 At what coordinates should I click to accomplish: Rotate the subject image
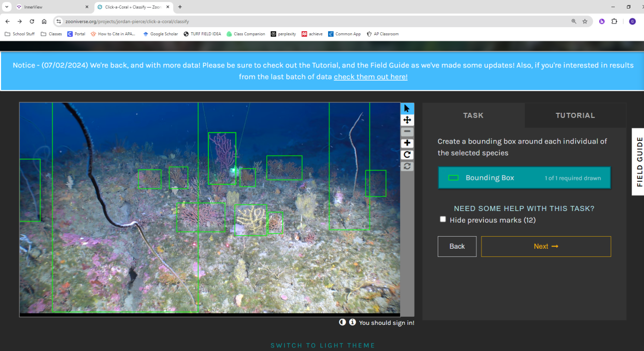click(x=407, y=155)
